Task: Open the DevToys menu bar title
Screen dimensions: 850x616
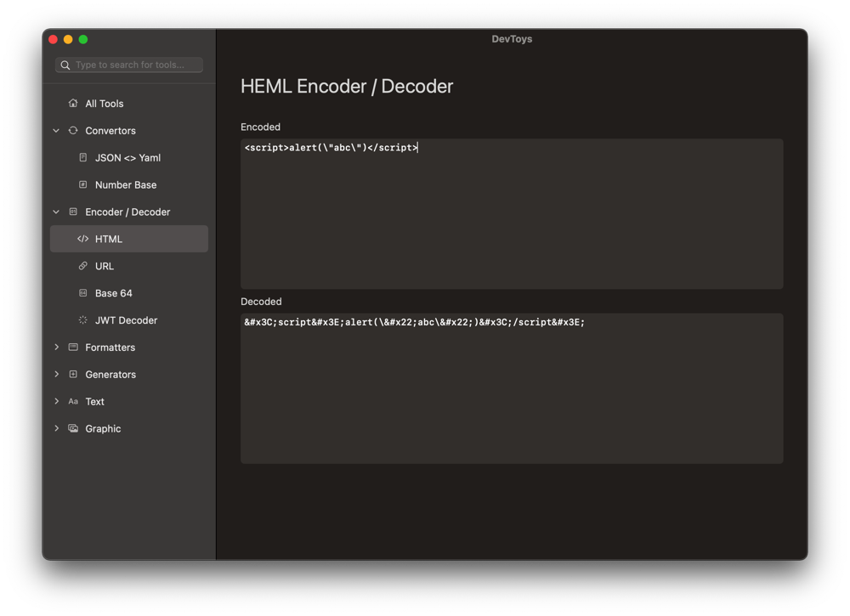Action: click(512, 38)
